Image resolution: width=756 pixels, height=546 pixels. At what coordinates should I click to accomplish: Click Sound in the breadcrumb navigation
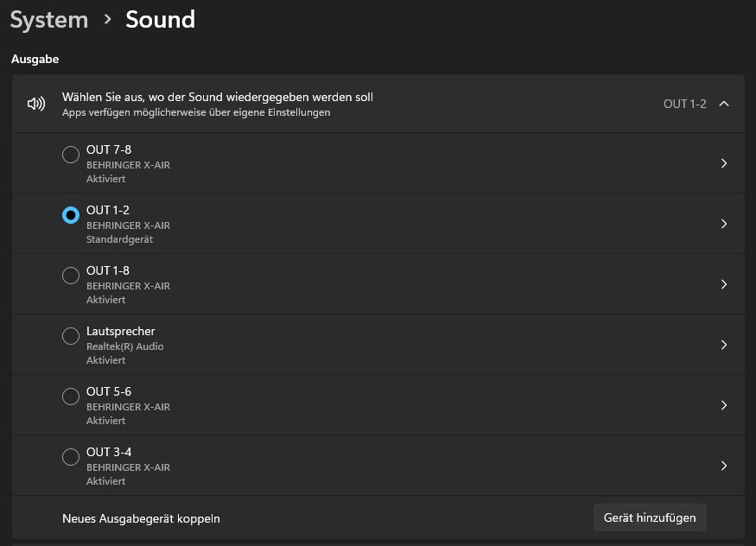coord(160,19)
